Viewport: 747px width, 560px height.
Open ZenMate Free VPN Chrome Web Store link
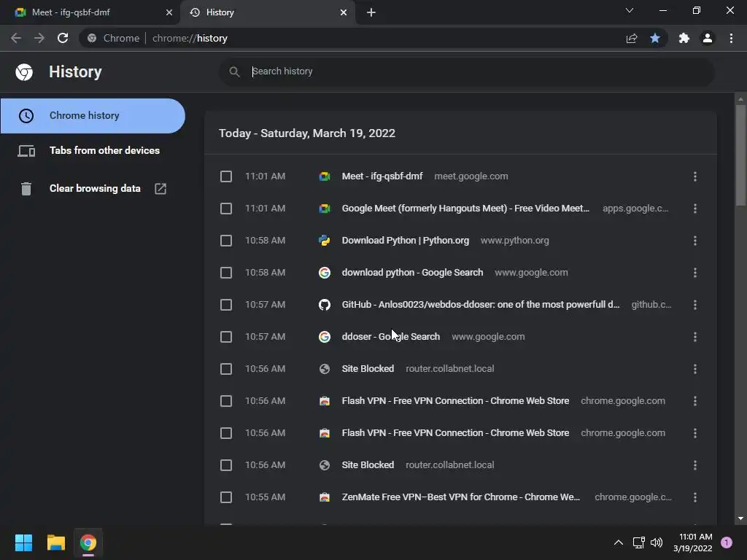pos(461,497)
